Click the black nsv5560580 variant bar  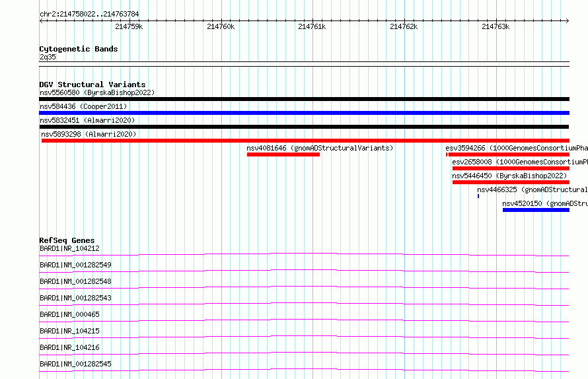304,99
